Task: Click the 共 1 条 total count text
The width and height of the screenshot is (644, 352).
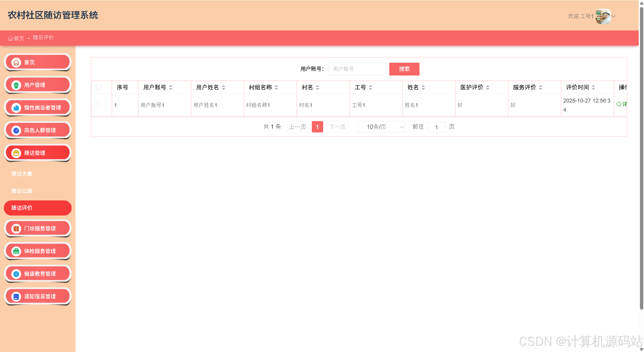Action: pyautogui.click(x=272, y=127)
